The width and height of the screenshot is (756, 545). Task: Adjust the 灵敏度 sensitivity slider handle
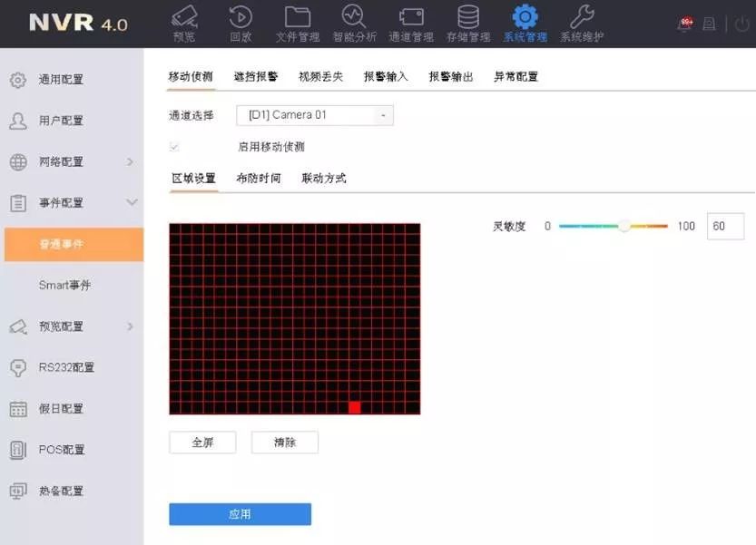coord(626,226)
